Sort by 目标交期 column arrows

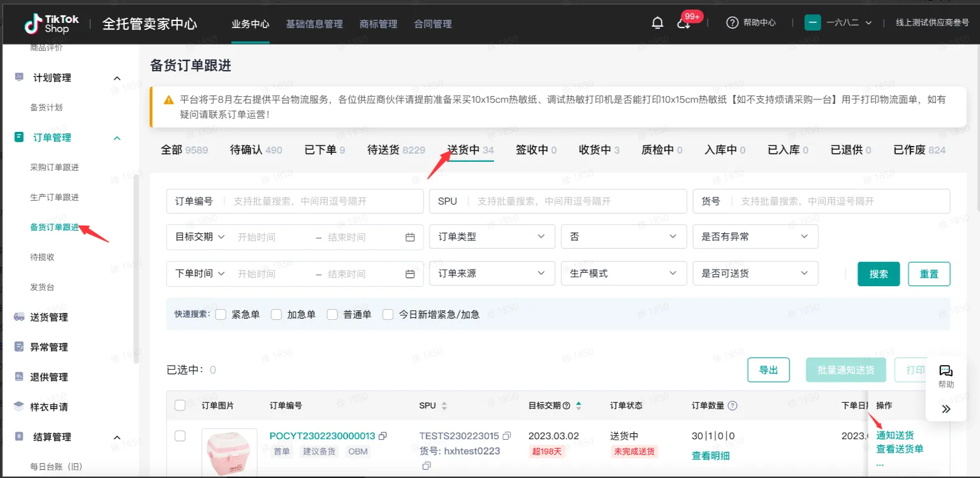pos(579,406)
